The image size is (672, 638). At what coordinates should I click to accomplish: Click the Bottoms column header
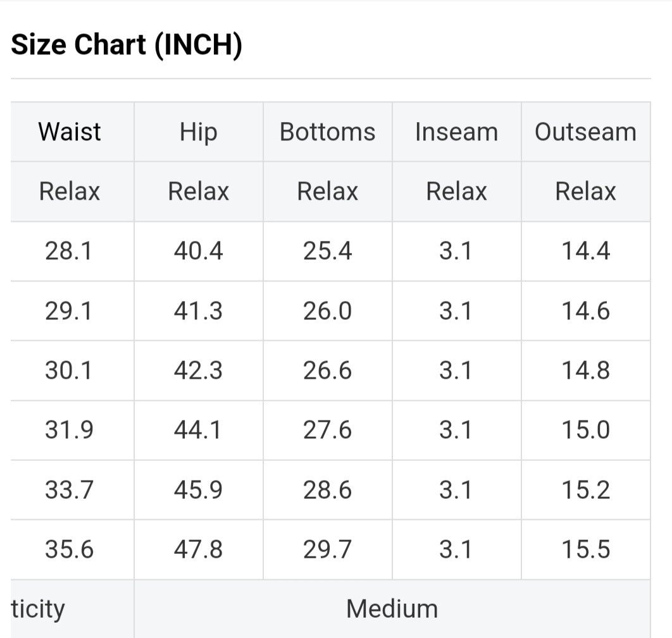(x=327, y=132)
